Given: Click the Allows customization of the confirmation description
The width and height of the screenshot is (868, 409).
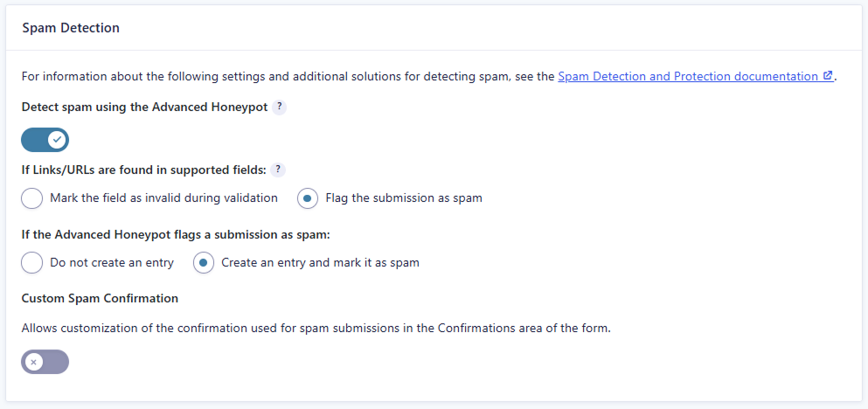Looking at the screenshot, I should pyautogui.click(x=316, y=329).
